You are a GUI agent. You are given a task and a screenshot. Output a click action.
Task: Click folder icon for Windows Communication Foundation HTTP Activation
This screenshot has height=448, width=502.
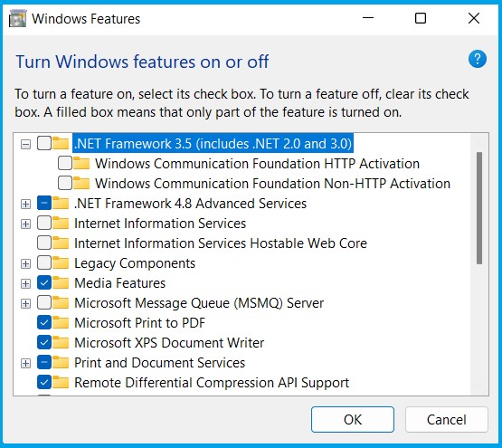pyautogui.click(x=81, y=164)
